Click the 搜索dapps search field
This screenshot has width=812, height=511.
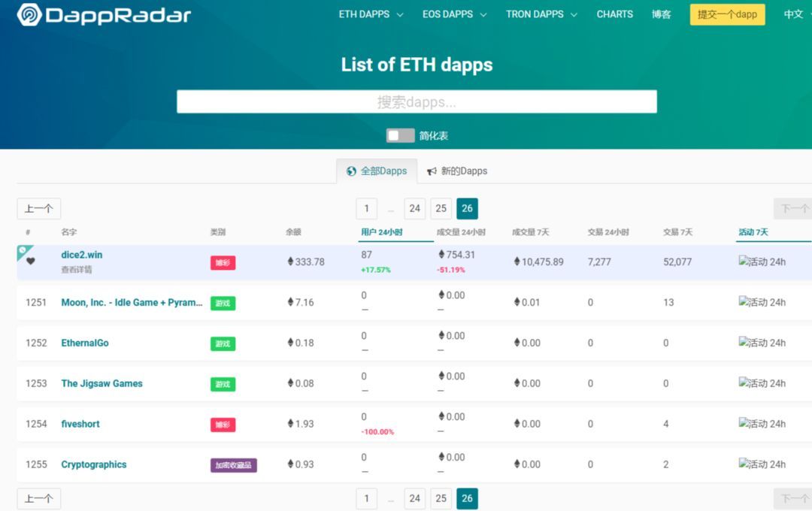417,101
